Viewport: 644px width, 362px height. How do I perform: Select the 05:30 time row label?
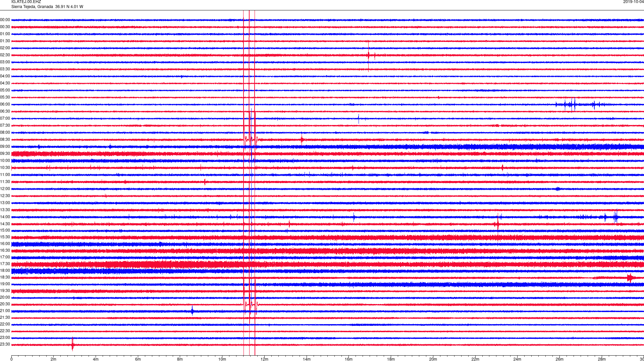[5, 97]
